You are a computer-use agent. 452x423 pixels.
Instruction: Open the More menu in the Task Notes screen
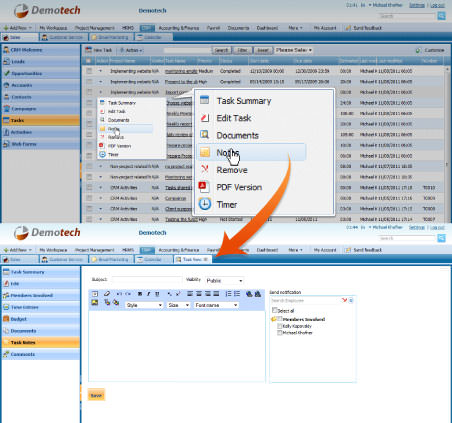[x=295, y=250]
